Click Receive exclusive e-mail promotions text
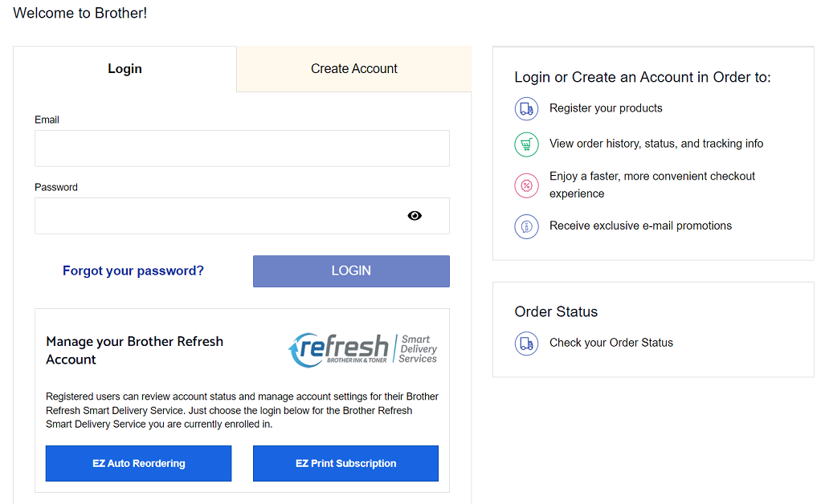 point(640,226)
